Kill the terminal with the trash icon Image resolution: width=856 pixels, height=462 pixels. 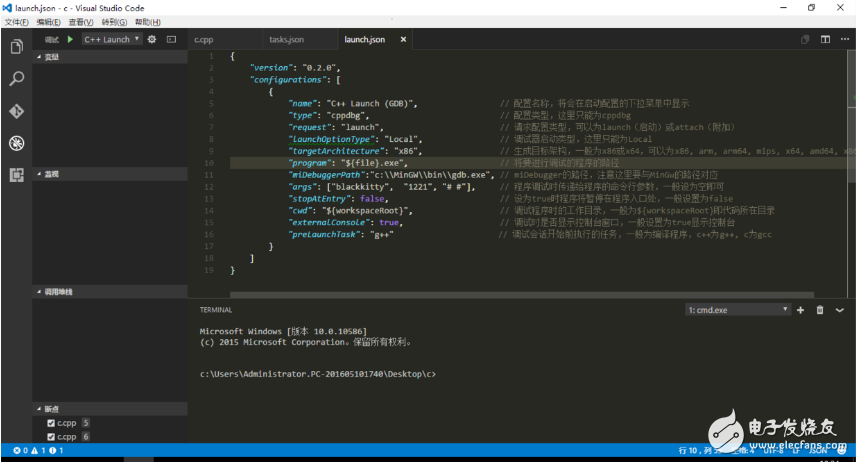click(820, 310)
